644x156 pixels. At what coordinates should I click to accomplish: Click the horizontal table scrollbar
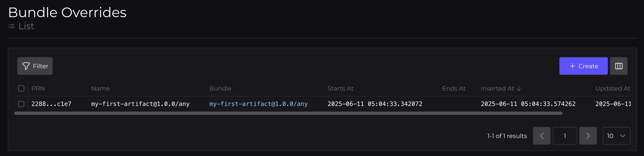click(288, 114)
